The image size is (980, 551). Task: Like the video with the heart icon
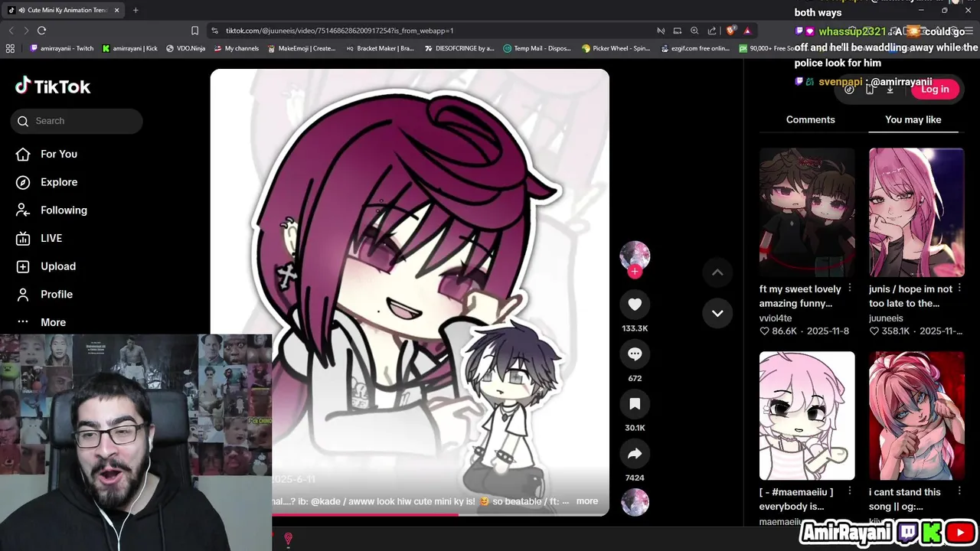635,305
